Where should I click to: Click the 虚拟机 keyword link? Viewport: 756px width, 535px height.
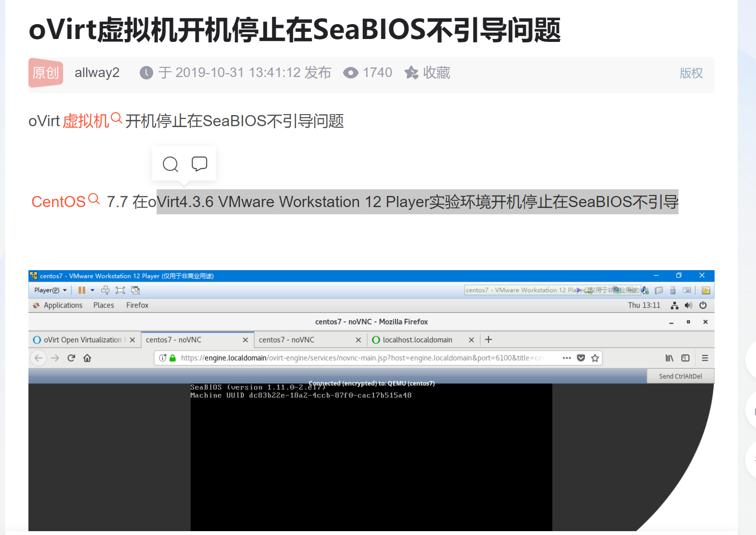pos(86,121)
